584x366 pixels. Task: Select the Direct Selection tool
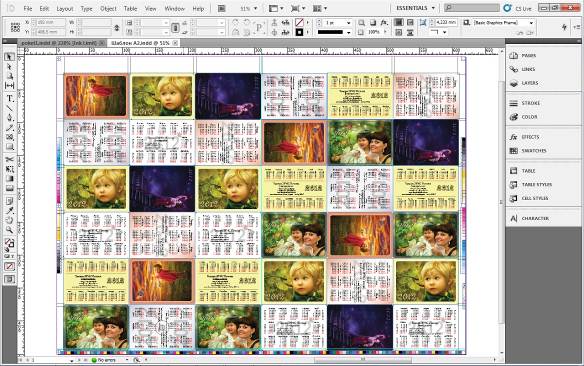pyautogui.click(x=9, y=67)
